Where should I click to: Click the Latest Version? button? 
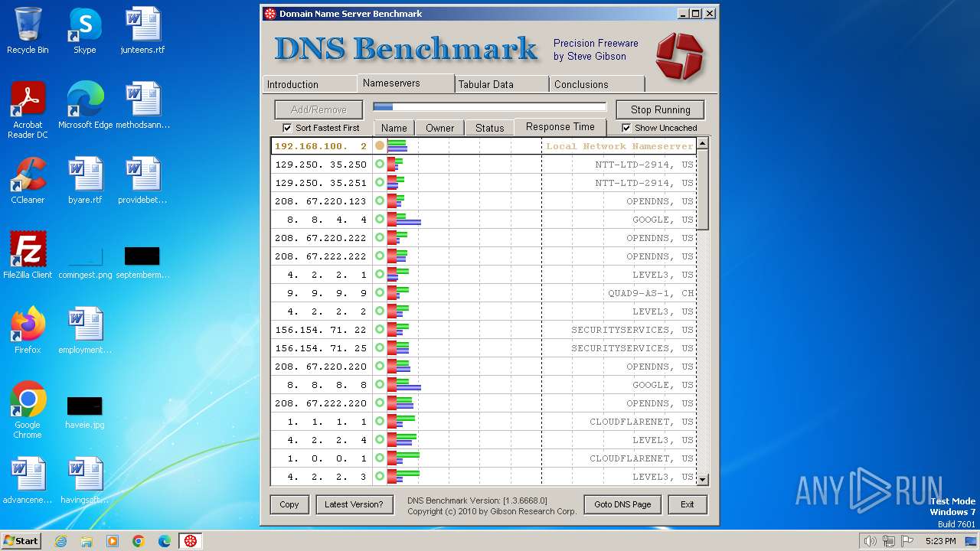click(354, 504)
